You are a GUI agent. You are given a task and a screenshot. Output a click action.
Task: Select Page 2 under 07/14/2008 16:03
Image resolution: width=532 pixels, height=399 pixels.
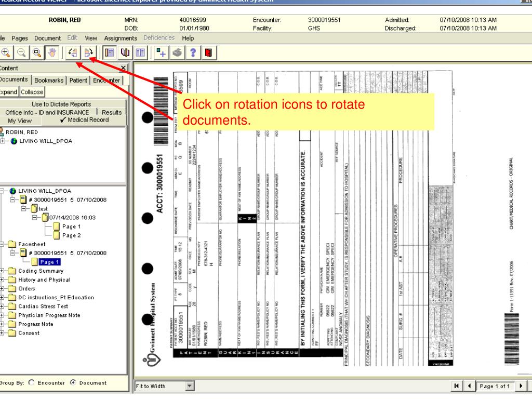72,235
